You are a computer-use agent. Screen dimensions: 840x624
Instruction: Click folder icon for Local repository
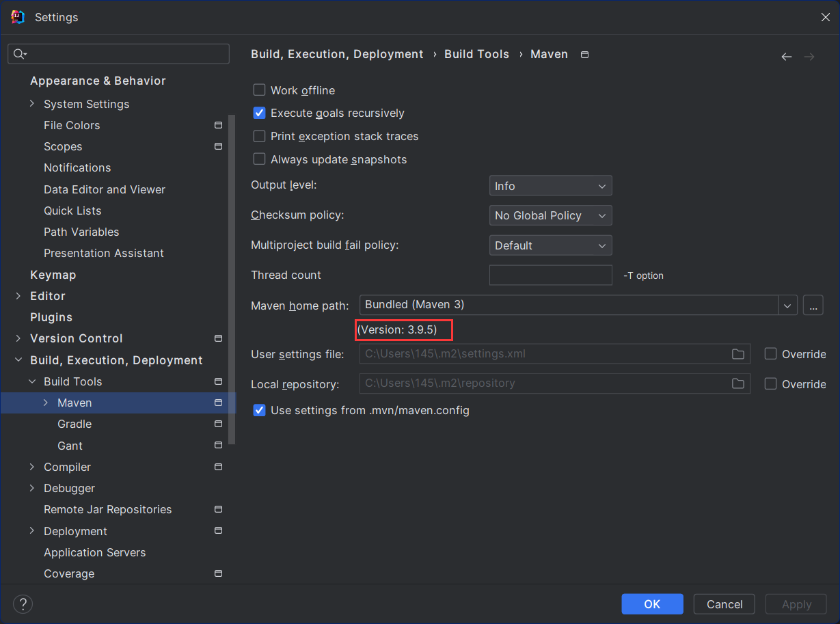(737, 383)
